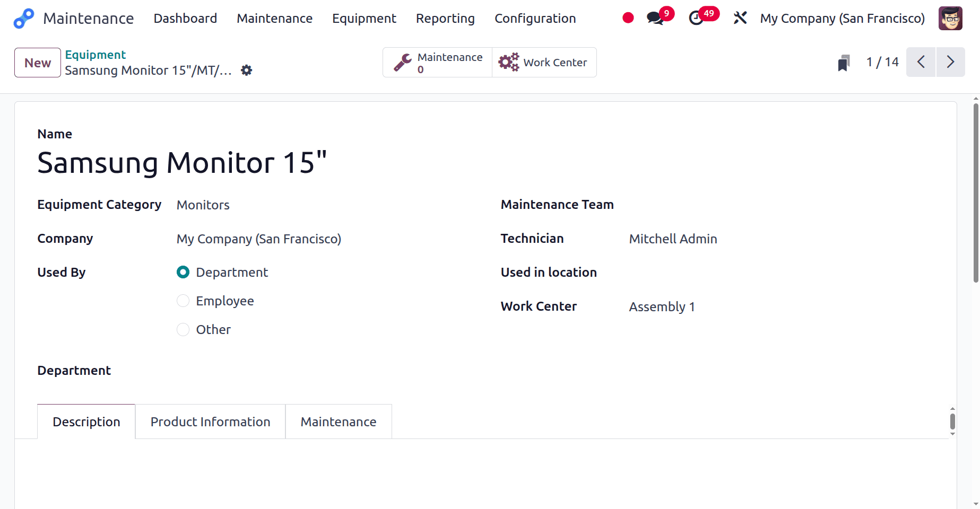Switch to the Product Information tab

tap(210, 422)
